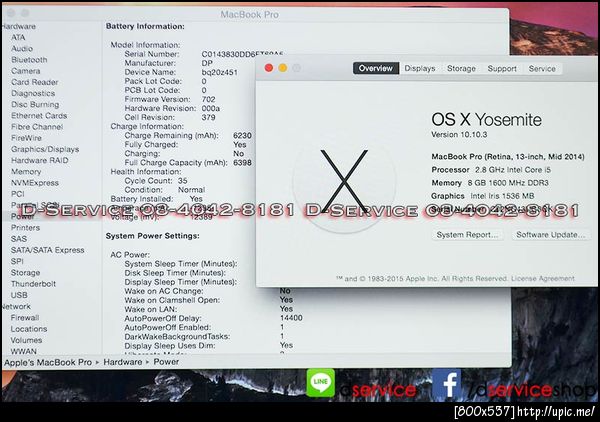The image size is (600, 422).
Task: Open the Storage tab
Action: point(461,68)
